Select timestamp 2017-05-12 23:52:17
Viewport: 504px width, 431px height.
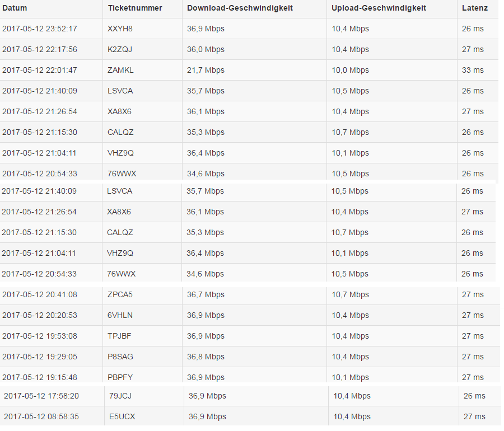coord(40,29)
